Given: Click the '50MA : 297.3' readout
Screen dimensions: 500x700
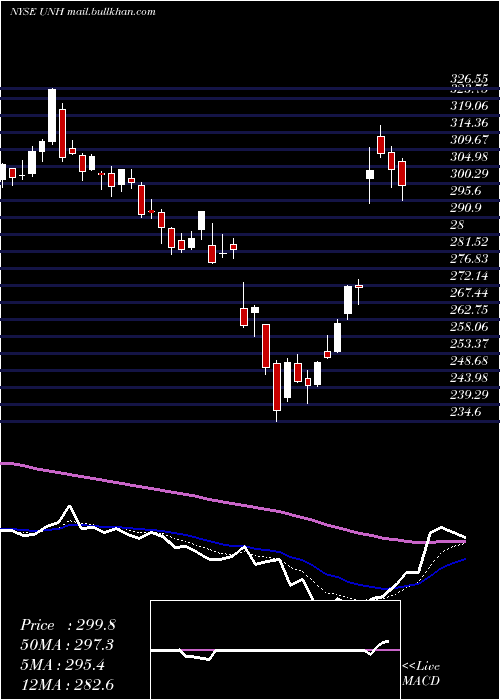Looking at the screenshot, I should click(67, 645).
